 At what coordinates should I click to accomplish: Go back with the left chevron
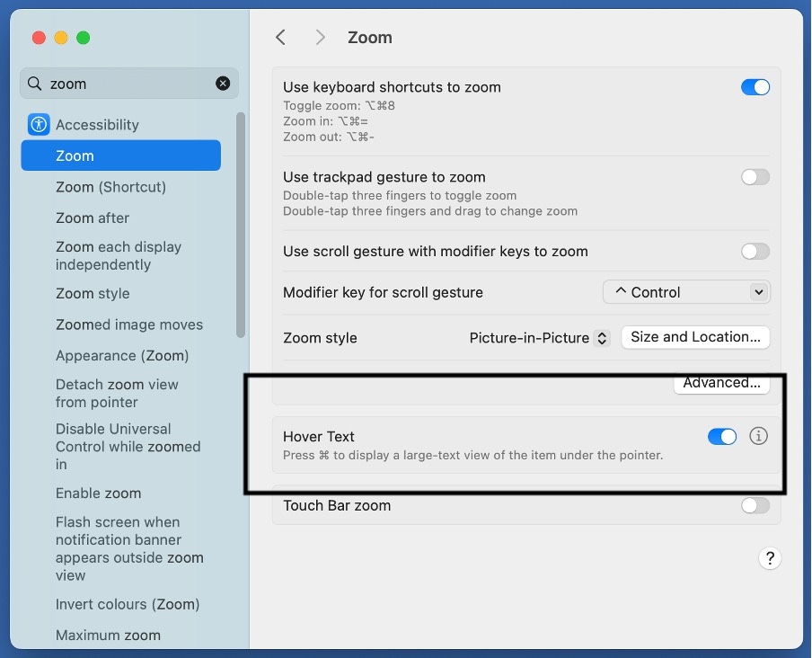(281, 37)
